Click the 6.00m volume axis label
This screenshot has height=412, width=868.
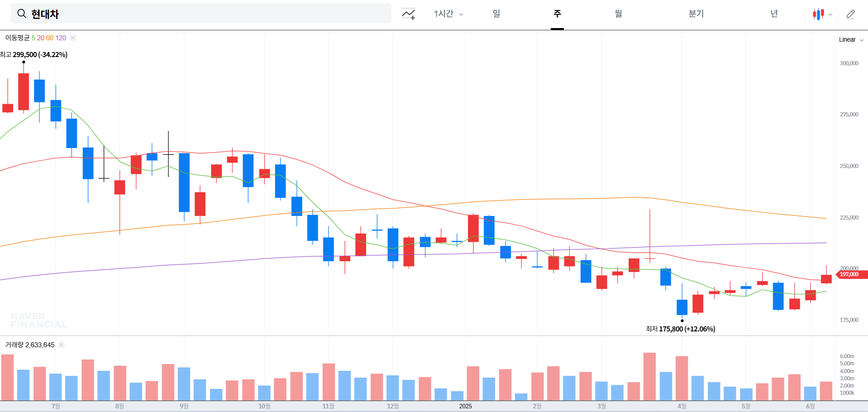coord(847,356)
